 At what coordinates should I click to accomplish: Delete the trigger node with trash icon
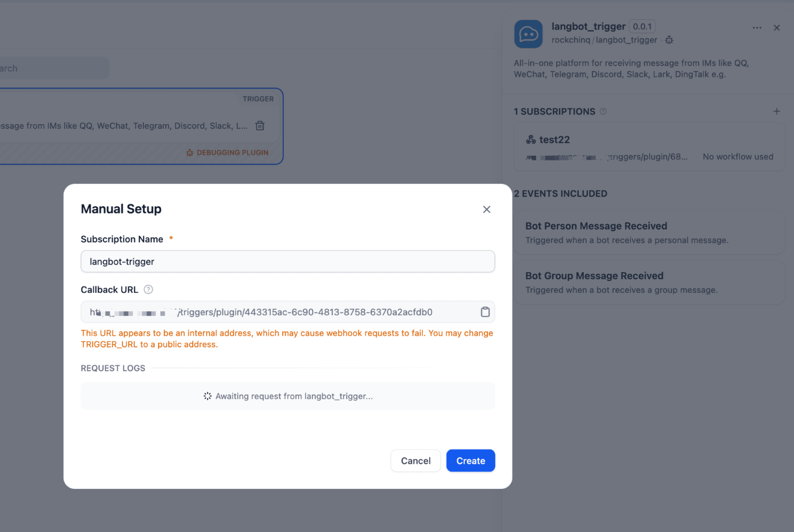[260, 125]
